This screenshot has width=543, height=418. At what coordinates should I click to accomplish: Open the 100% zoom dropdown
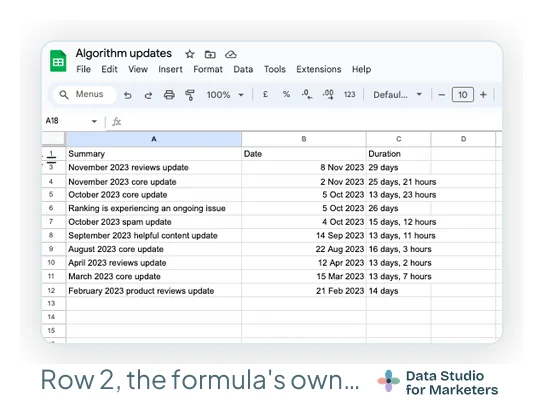[225, 95]
